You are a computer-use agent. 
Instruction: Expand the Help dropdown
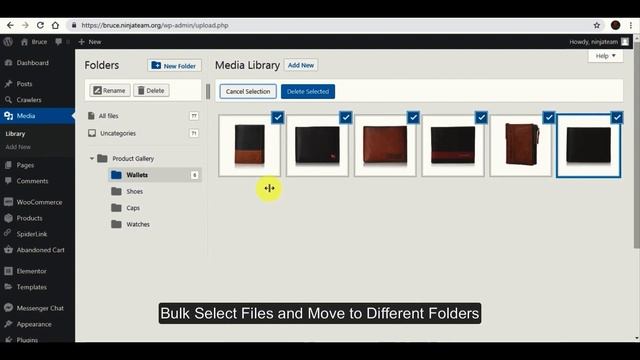[x=605, y=56]
